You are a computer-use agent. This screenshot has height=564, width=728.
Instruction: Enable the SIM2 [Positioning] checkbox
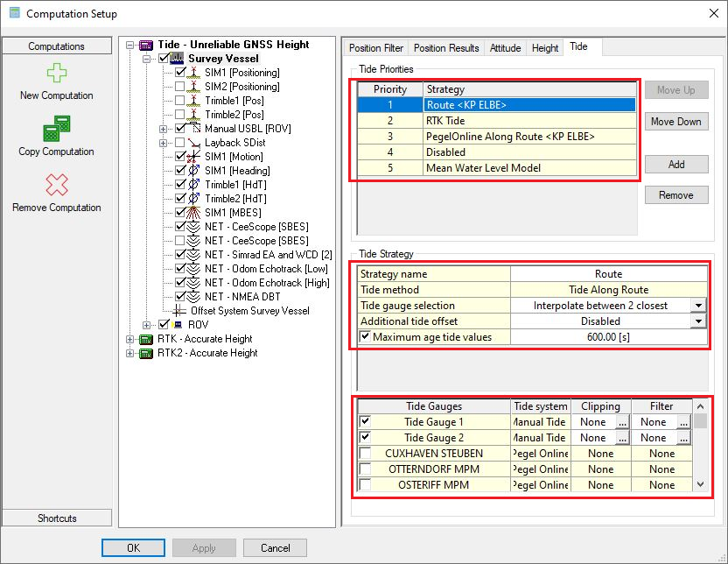coord(180,87)
